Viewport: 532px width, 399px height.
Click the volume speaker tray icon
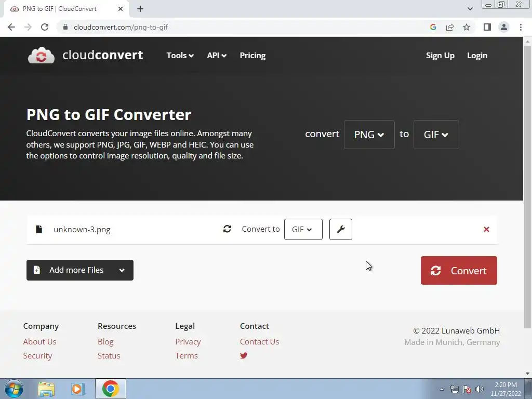pos(480,389)
